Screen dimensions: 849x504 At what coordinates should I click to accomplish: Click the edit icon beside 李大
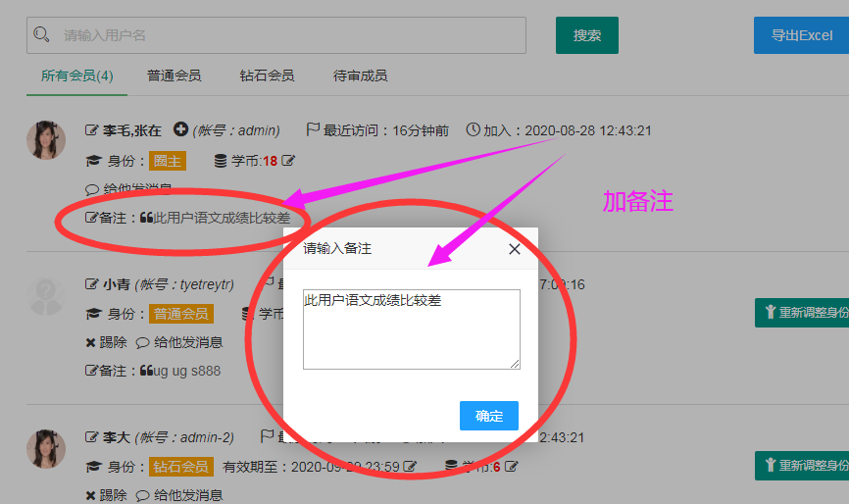pos(92,437)
